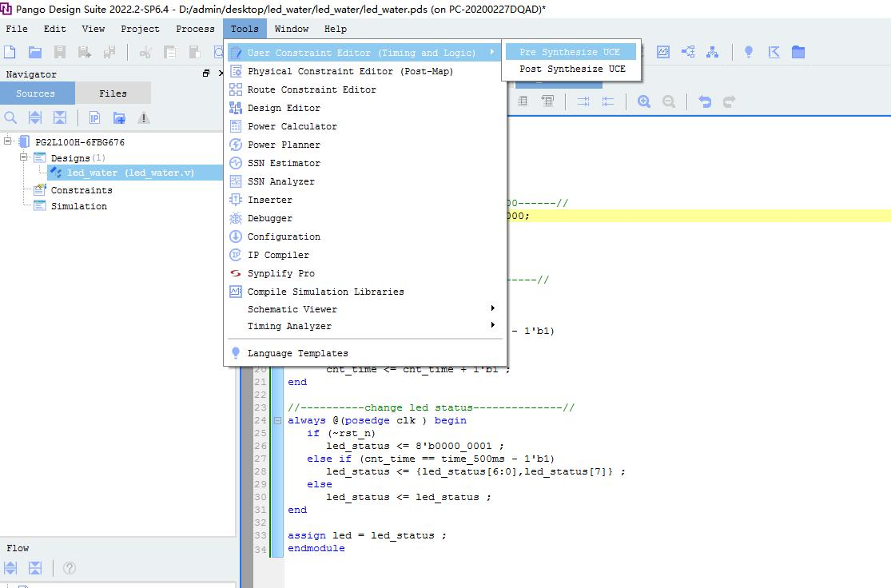
Task: Create a new file from toolbar
Action: point(10,52)
